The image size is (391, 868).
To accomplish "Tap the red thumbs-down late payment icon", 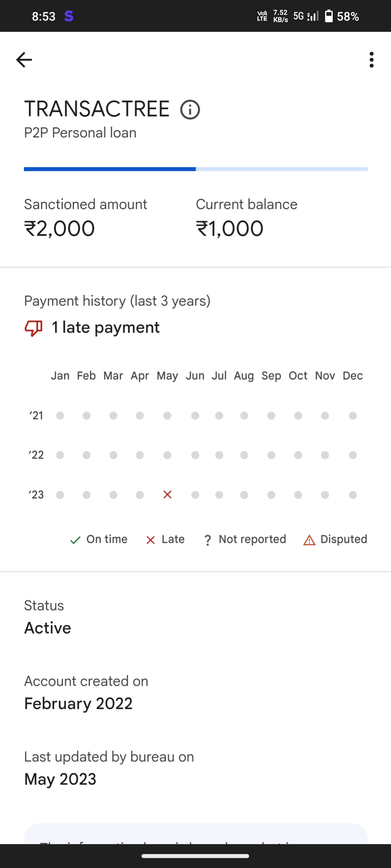I will point(33,328).
